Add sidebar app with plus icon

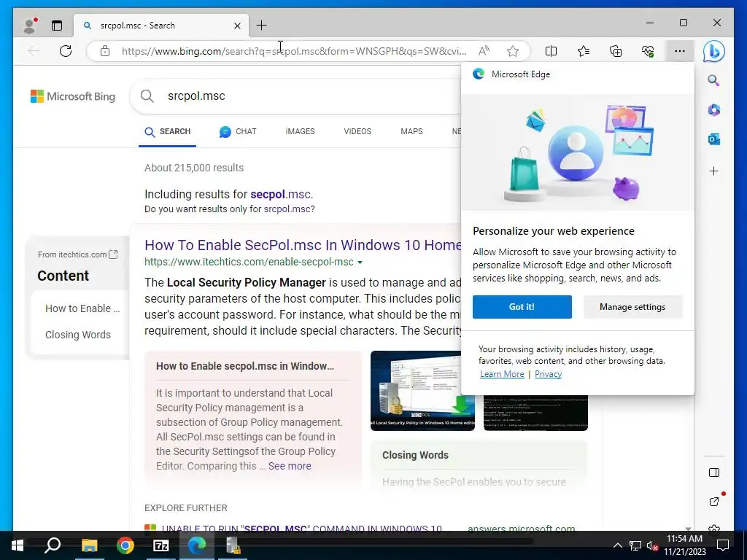click(x=713, y=171)
